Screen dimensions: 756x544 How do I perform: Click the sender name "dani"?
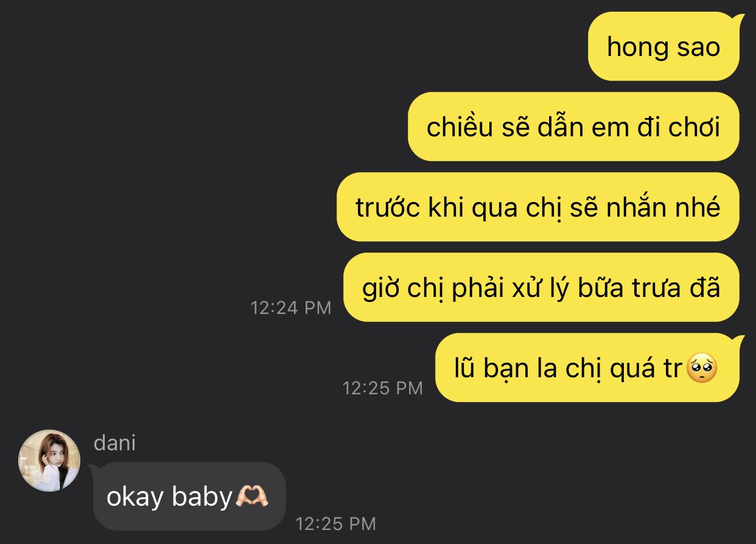[114, 443]
